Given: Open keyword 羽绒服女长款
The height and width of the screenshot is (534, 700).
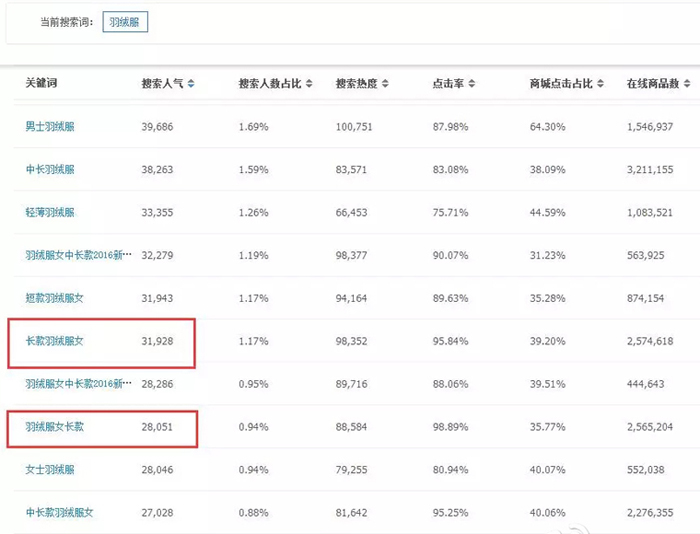Looking at the screenshot, I should pos(54,426).
